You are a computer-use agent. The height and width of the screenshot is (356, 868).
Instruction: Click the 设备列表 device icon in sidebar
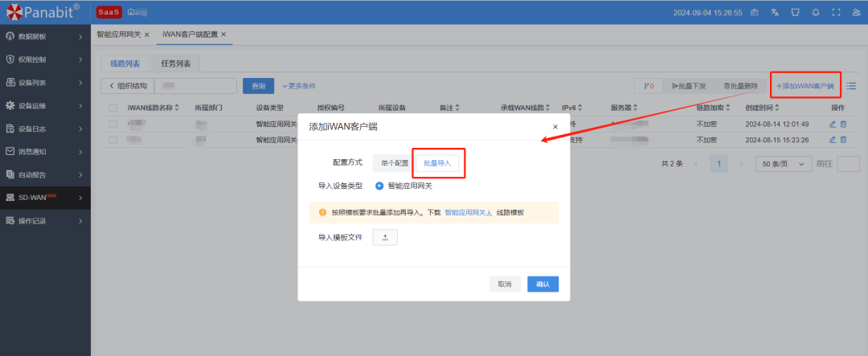pyautogui.click(x=10, y=83)
